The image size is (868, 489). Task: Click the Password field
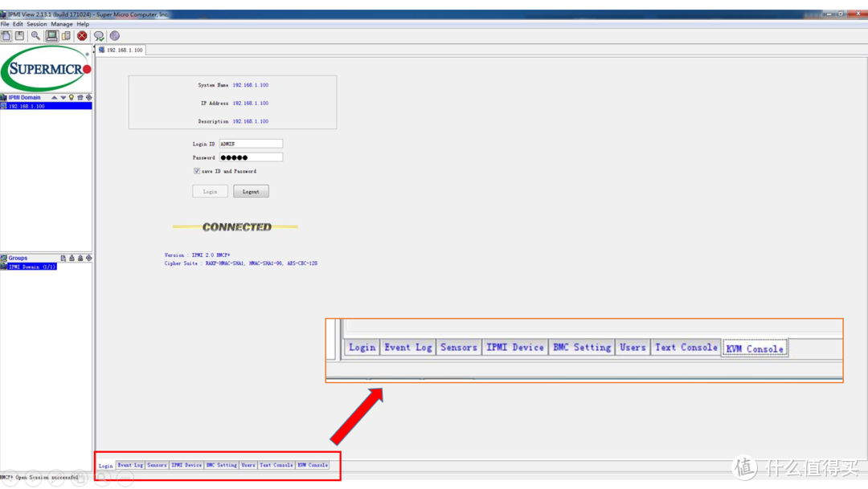[251, 157]
